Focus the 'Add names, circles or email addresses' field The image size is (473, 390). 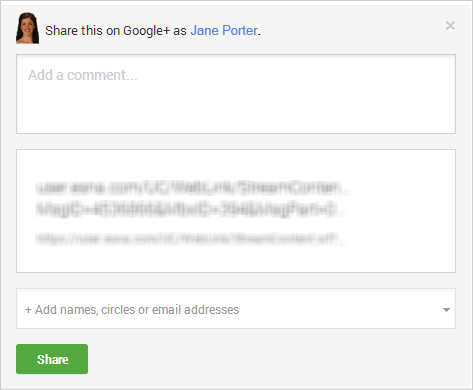[236, 309]
